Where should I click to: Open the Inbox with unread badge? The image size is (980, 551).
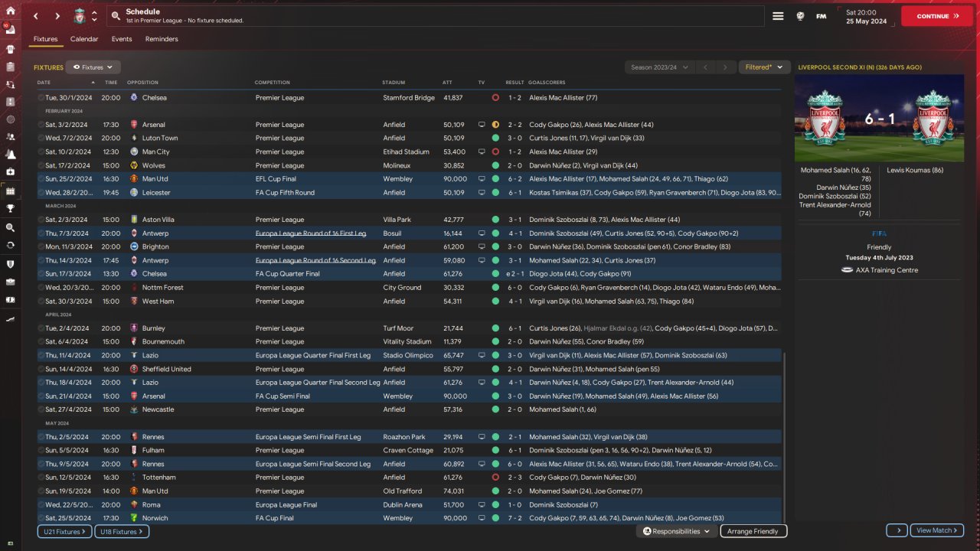11,31
